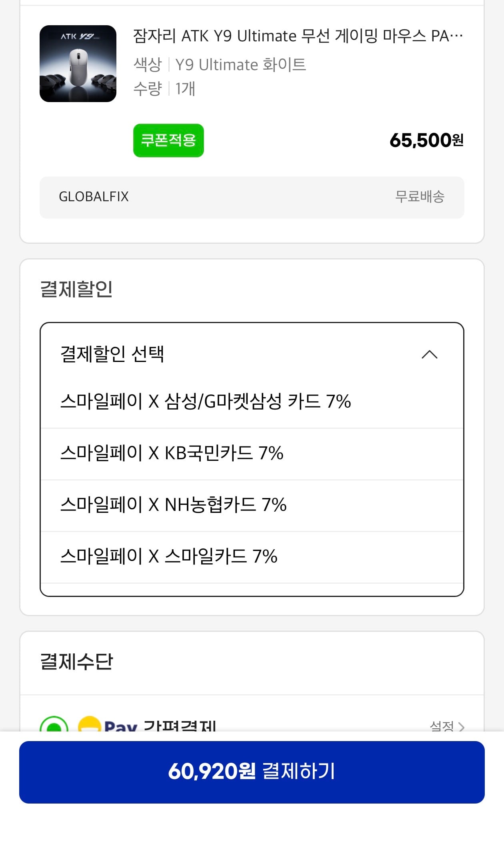Image resolution: width=504 pixels, height=854 pixels.
Task: Click the ATK Y9 mouse product thumbnail
Action: [78, 64]
